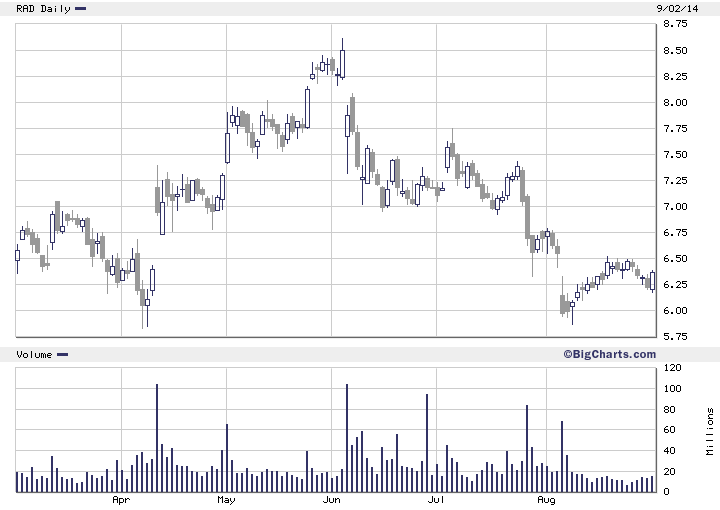Click the 120 volume axis label
The width and height of the screenshot is (720, 510).
pos(672,368)
